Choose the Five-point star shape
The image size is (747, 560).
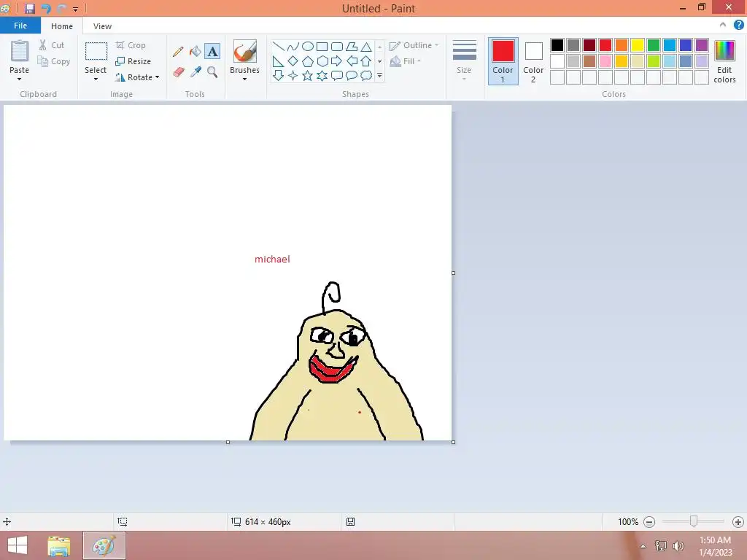click(x=308, y=75)
